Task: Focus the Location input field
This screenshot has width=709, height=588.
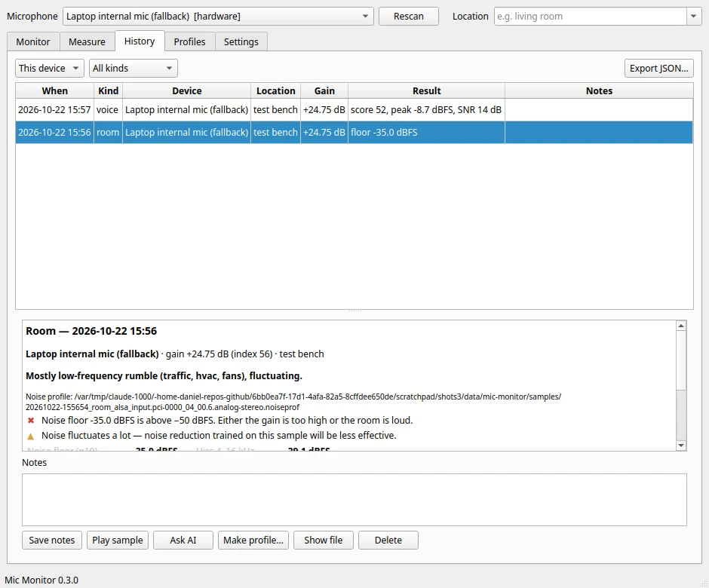Action: [x=590, y=17]
